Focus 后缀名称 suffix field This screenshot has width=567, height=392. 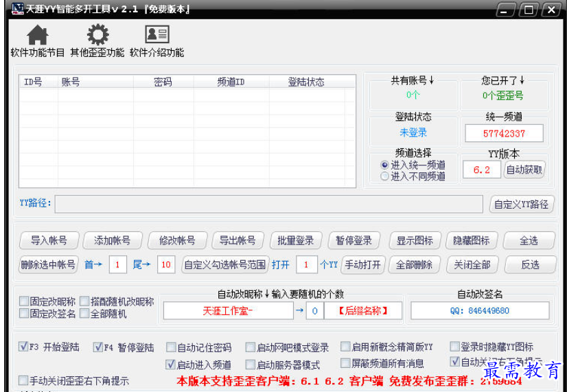tap(363, 310)
